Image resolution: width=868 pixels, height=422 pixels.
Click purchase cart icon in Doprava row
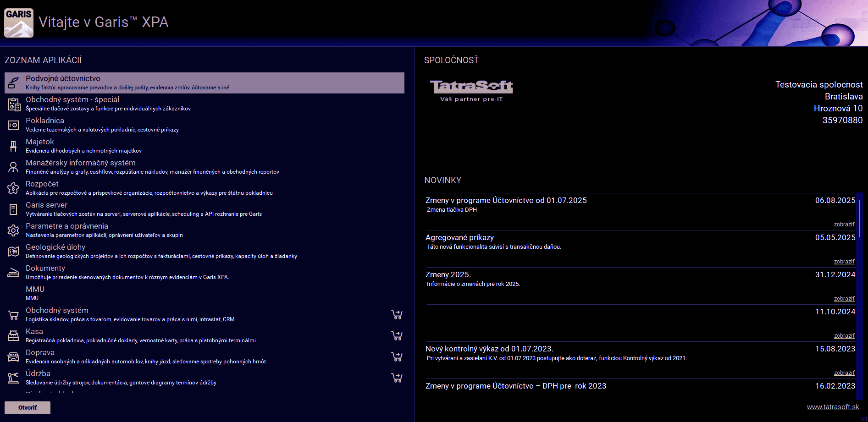click(397, 356)
